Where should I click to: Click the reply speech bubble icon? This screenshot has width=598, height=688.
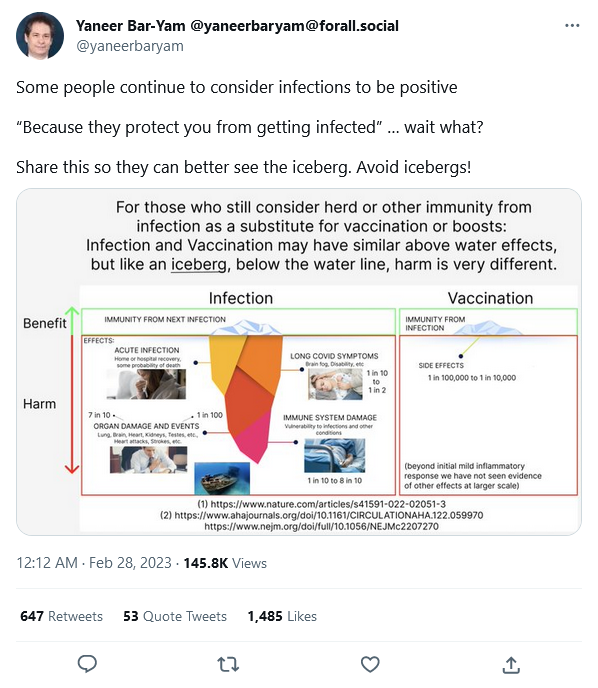pyautogui.click(x=87, y=664)
